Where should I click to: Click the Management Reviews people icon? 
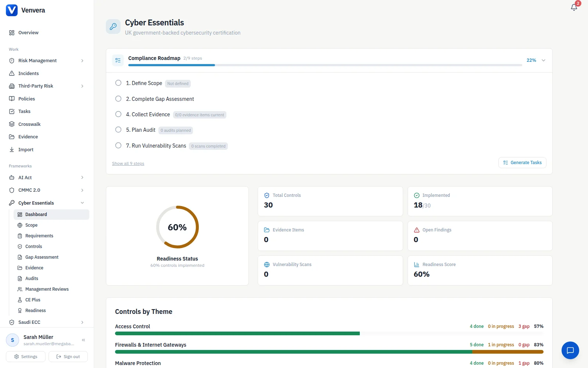20,289
